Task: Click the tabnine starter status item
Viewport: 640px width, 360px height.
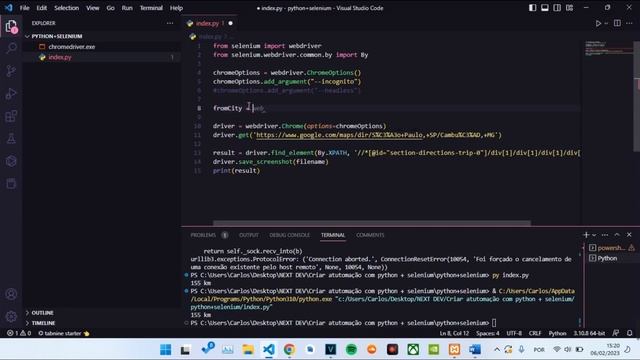Action: coord(63,333)
